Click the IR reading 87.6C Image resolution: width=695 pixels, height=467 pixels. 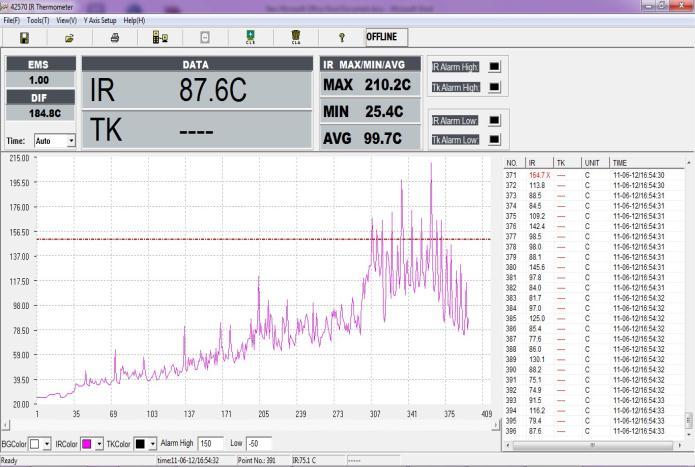pos(213,90)
